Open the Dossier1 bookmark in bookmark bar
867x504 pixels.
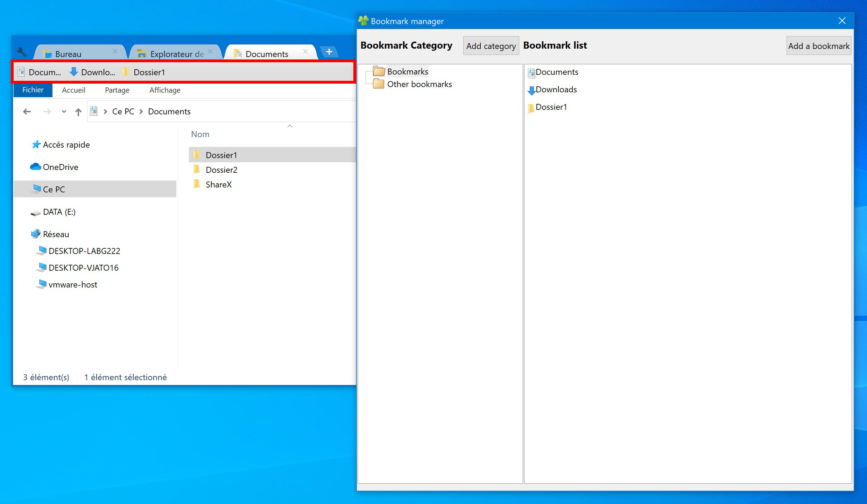tap(144, 72)
